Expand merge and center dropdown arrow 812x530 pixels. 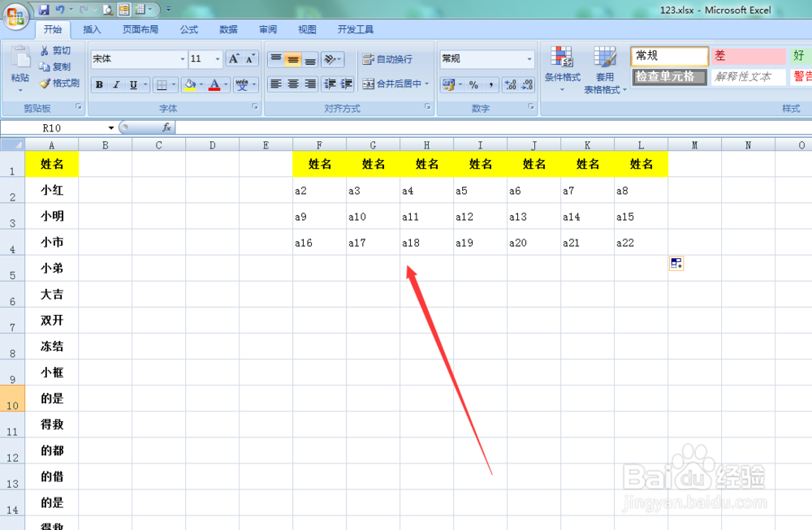[427, 84]
